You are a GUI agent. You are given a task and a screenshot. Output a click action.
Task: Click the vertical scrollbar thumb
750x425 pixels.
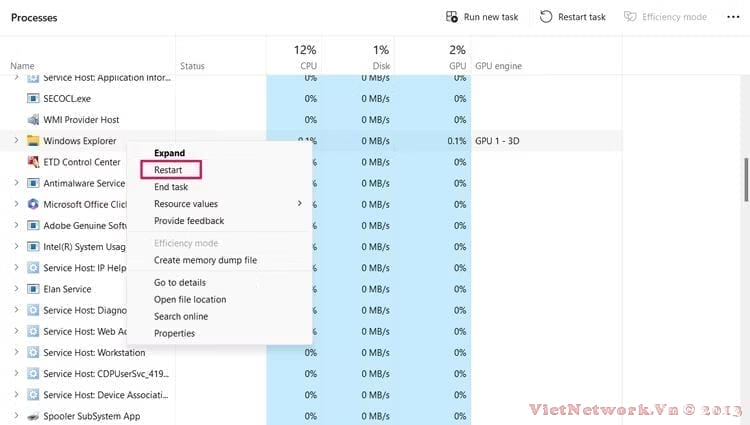pos(746,179)
